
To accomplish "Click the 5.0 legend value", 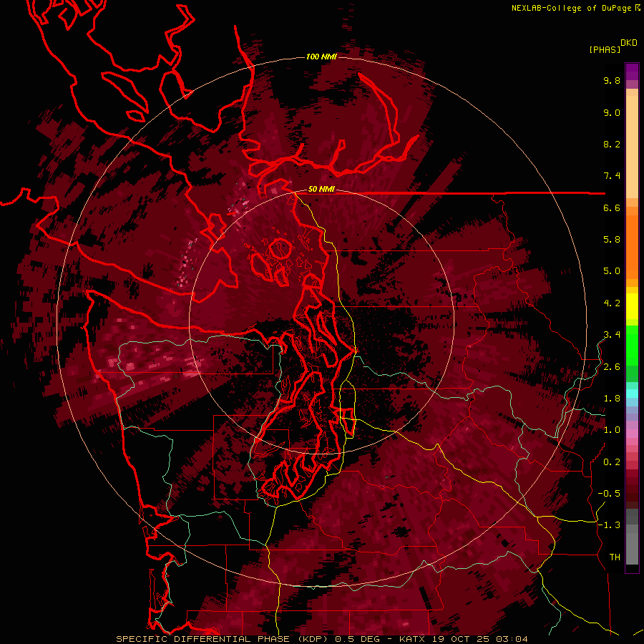I will 612,271.
